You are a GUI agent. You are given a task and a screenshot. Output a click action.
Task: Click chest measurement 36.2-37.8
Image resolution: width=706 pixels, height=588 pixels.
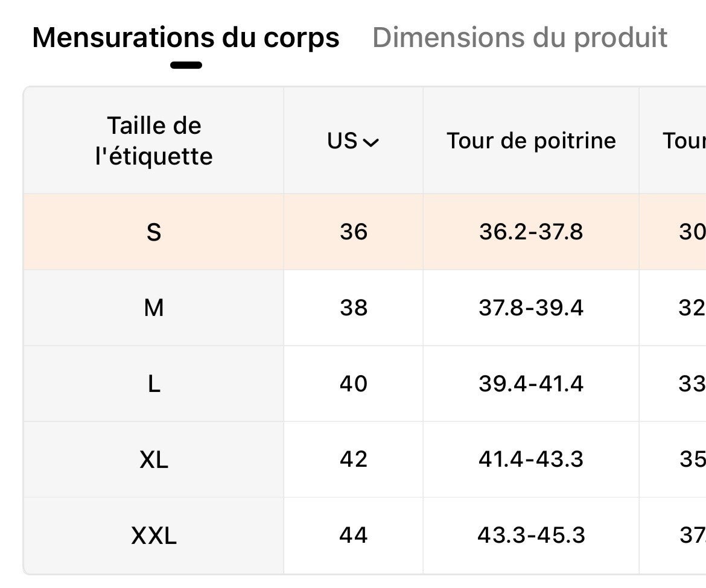531,232
